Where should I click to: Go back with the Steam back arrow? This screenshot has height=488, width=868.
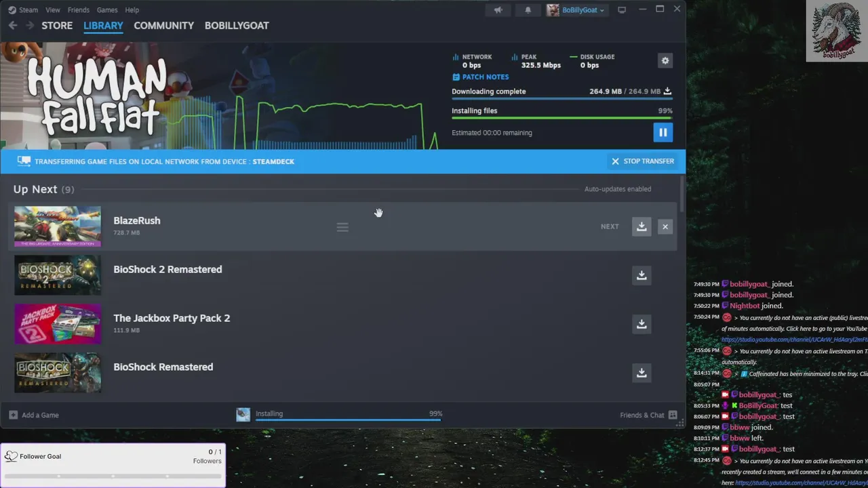13,26
